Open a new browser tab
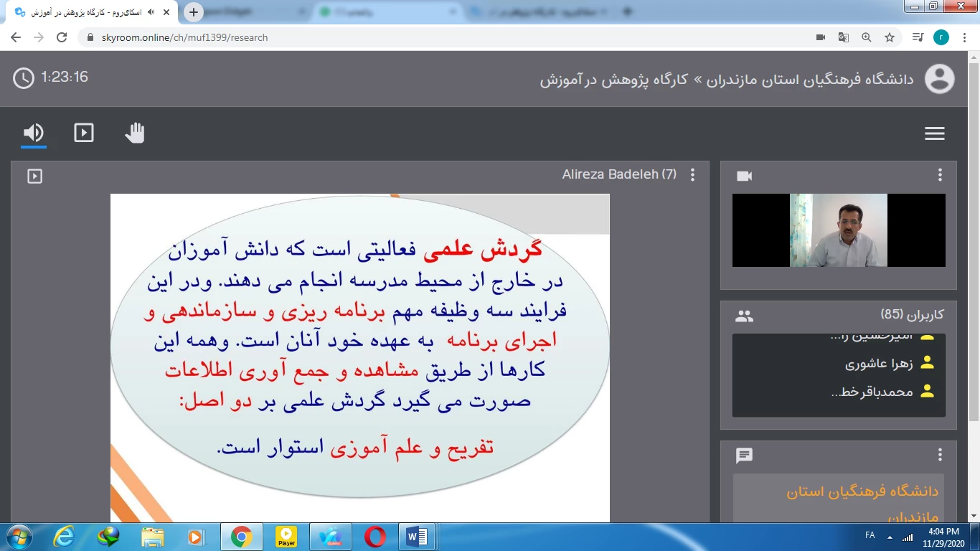Screen dimensions: 980x551 (193, 12)
